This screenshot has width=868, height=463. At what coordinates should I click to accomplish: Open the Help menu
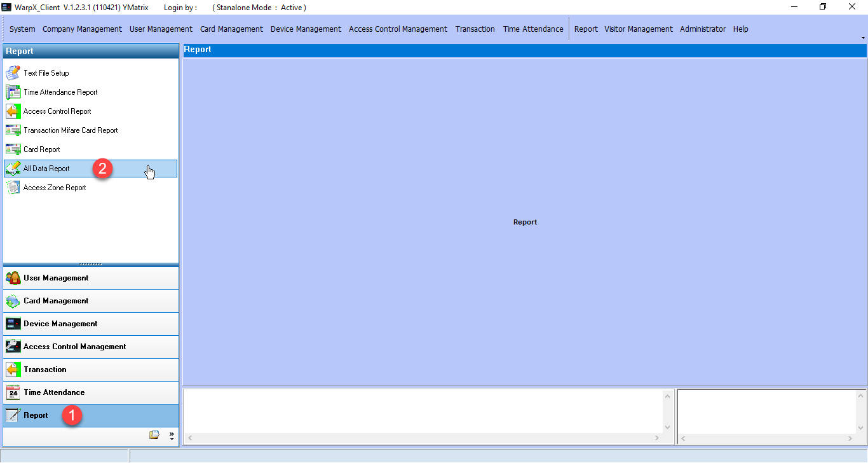click(740, 29)
